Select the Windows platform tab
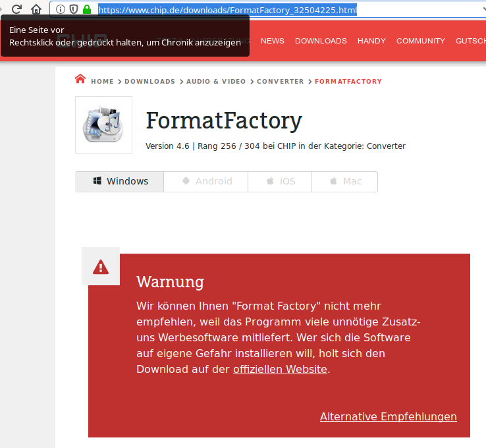Viewport: 486px width, 448px height. (120, 182)
